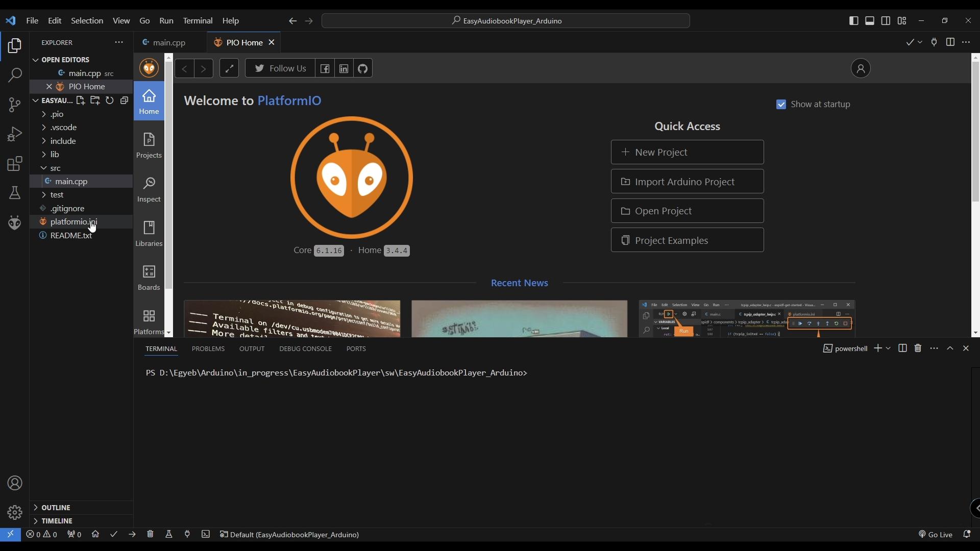The height and width of the screenshot is (551, 980).
Task: Click PlatformIO Serial Monitor plug in status bar
Action: (x=187, y=534)
